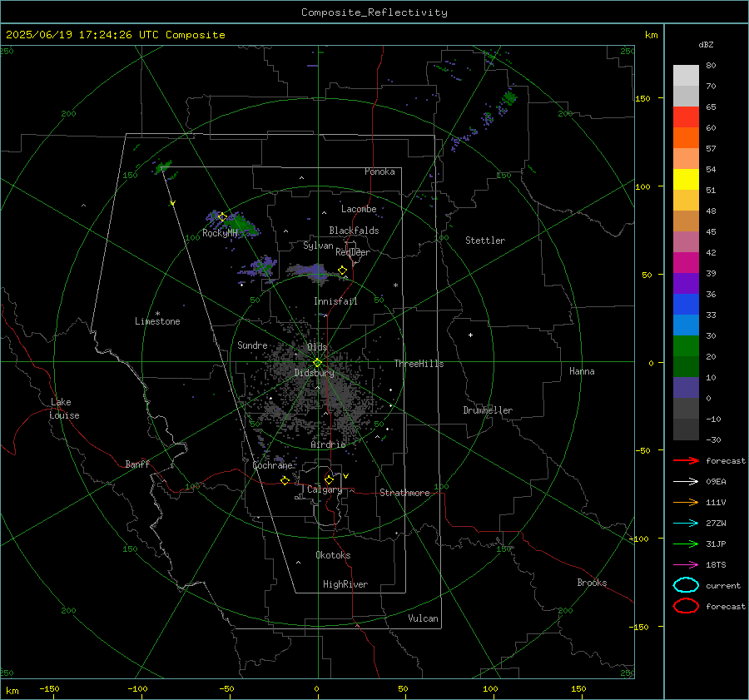Click the yellow diamond marker at RockyMH

[222, 217]
